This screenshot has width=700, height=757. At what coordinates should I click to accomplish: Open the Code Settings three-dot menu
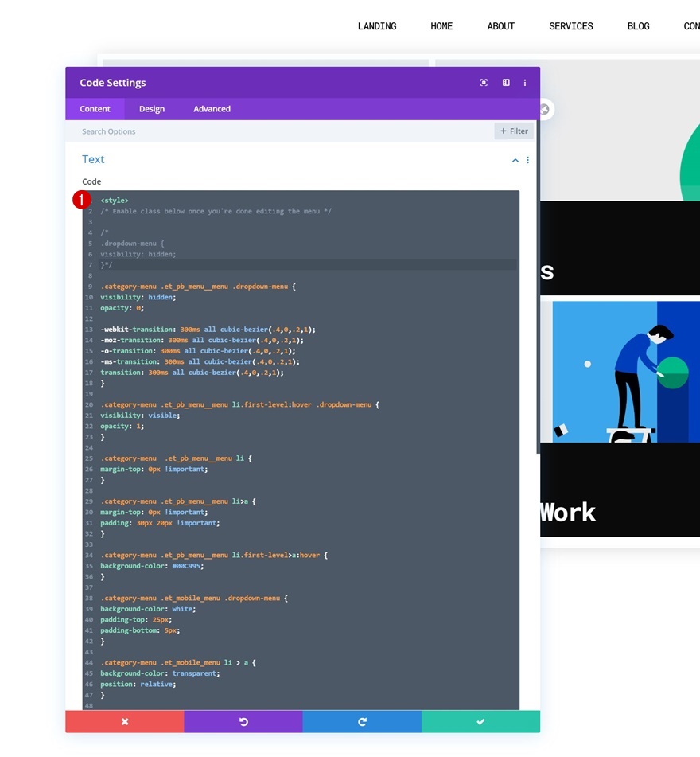[x=525, y=83]
